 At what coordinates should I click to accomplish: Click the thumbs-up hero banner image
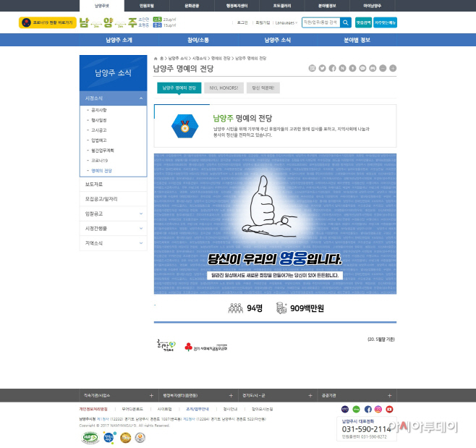(x=275, y=224)
